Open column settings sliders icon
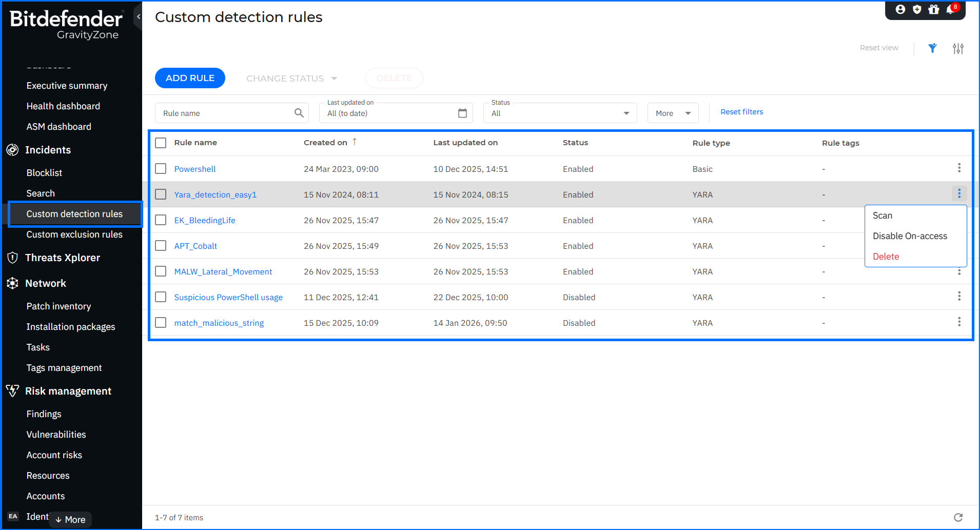 click(958, 48)
